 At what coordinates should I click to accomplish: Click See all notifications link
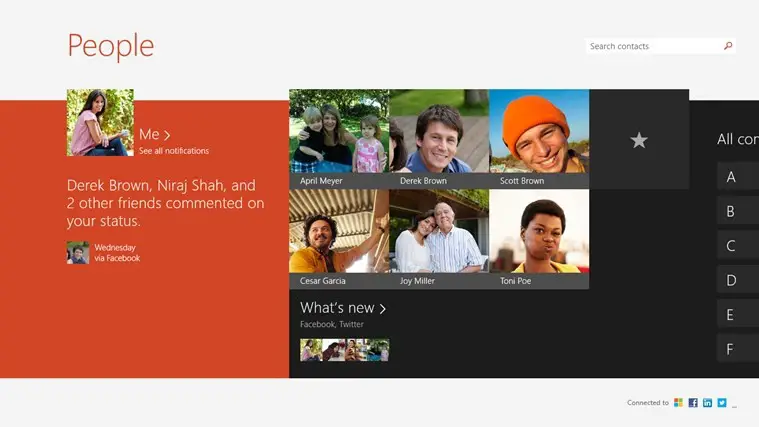[x=174, y=151]
